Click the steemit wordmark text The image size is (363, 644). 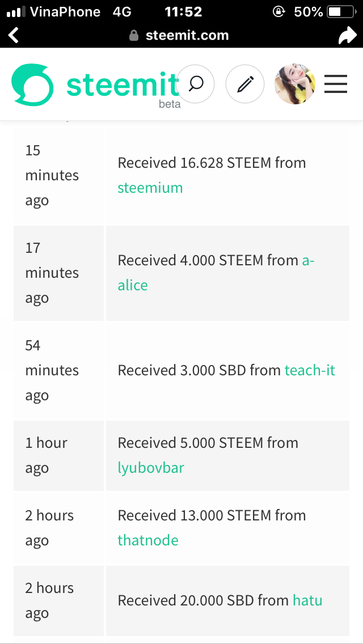coord(122,84)
